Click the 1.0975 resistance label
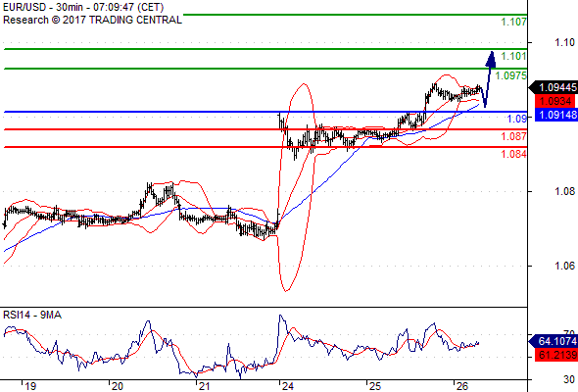The image size is (578, 392). [511, 75]
